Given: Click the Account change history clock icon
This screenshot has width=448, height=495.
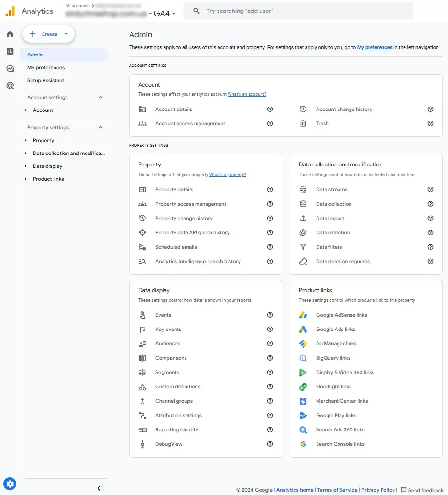Looking at the screenshot, I should (x=303, y=109).
